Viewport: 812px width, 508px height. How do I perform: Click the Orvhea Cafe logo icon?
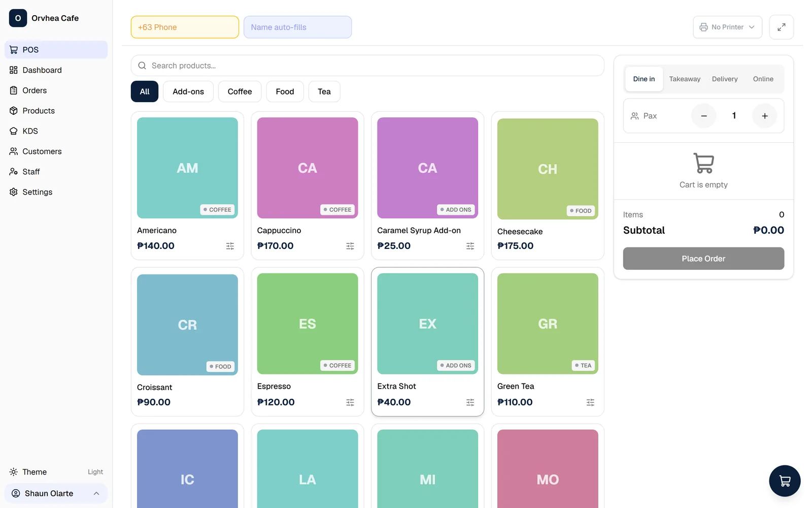click(18, 18)
